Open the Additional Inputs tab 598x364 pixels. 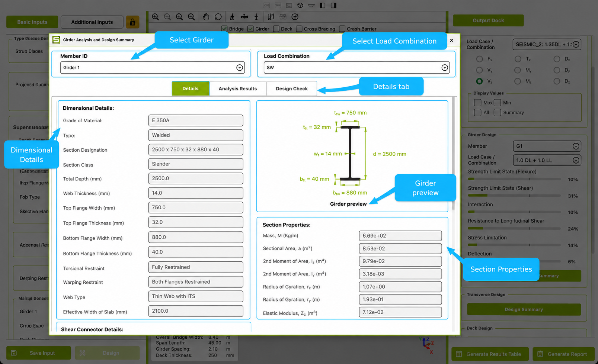[x=92, y=22]
